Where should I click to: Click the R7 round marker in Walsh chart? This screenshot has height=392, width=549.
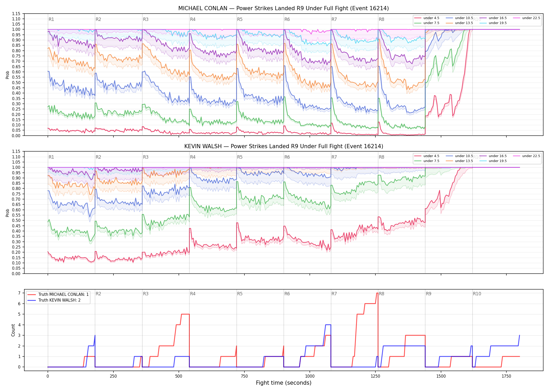[x=334, y=157]
